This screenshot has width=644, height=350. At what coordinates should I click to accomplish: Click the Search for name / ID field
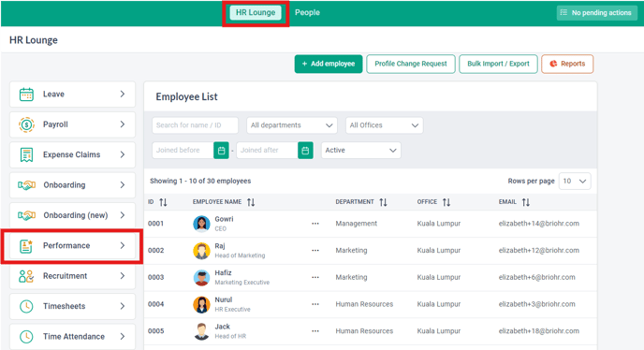click(195, 125)
